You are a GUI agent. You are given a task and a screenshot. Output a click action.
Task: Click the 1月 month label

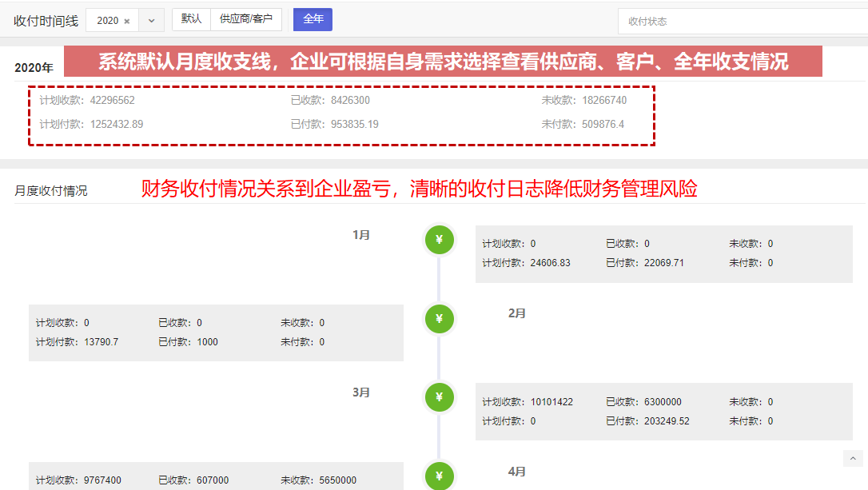pyautogui.click(x=361, y=235)
